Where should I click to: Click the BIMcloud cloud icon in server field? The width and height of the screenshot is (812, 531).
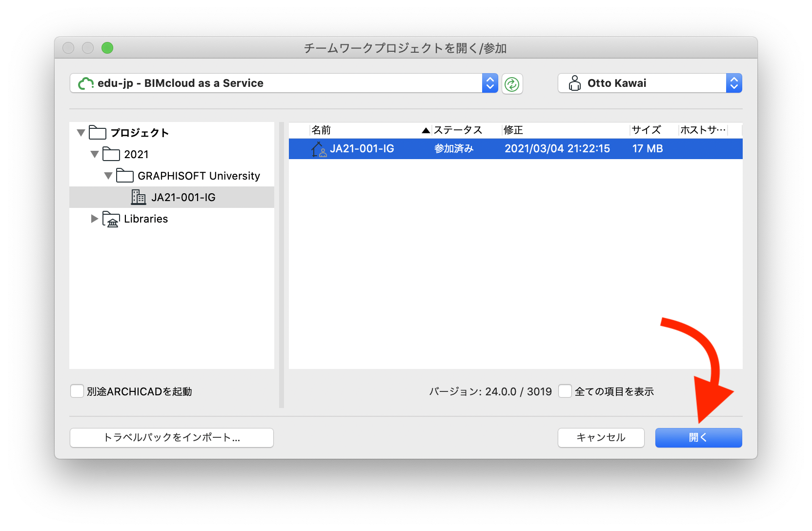86,83
